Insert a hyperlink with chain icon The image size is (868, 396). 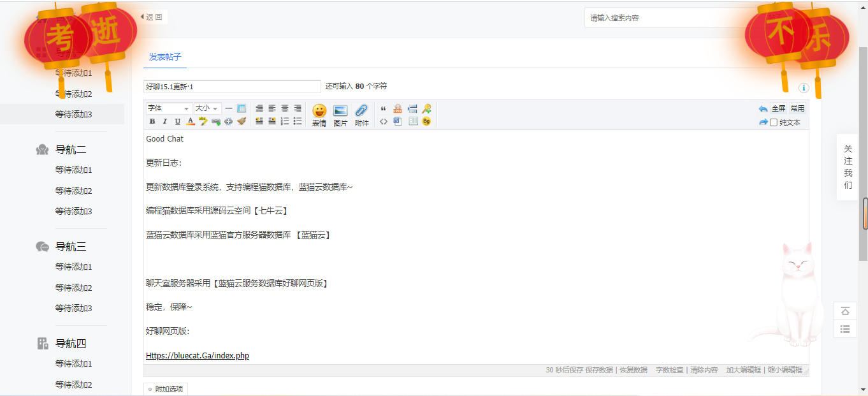(x=216, y=121)
